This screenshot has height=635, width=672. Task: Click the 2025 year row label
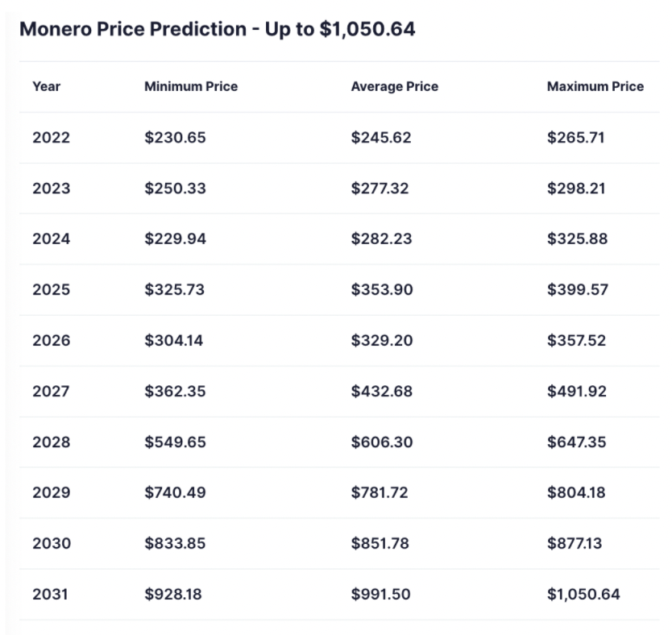(x=52, y=290)
